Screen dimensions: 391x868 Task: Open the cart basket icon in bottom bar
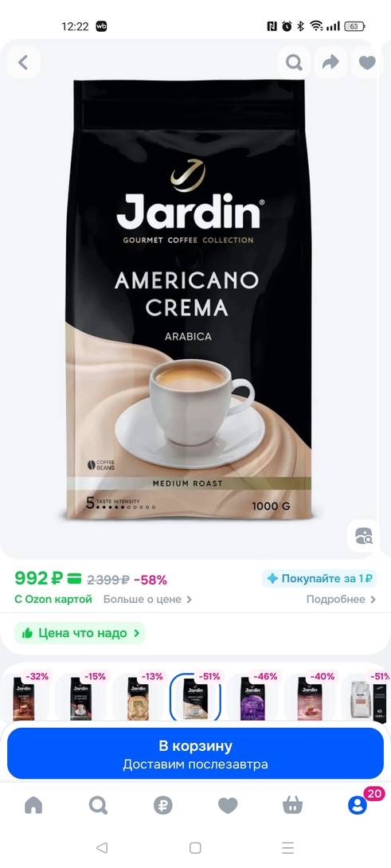coord(292,805)
